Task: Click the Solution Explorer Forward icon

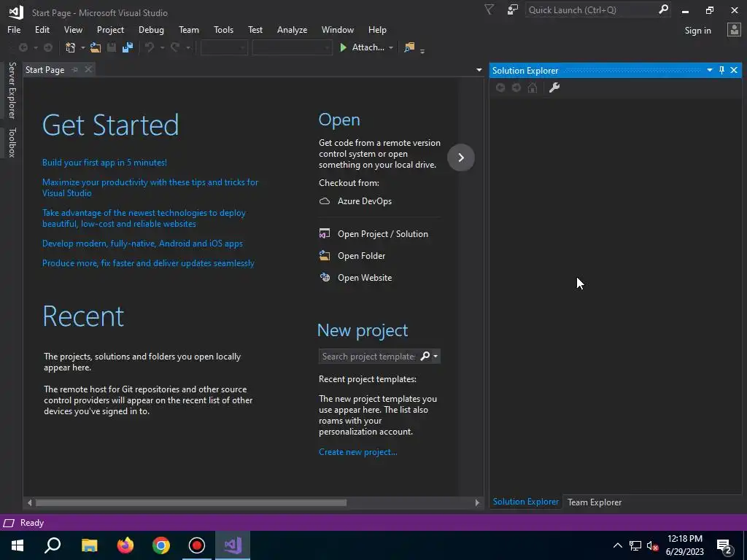Action: coord(516,87)
